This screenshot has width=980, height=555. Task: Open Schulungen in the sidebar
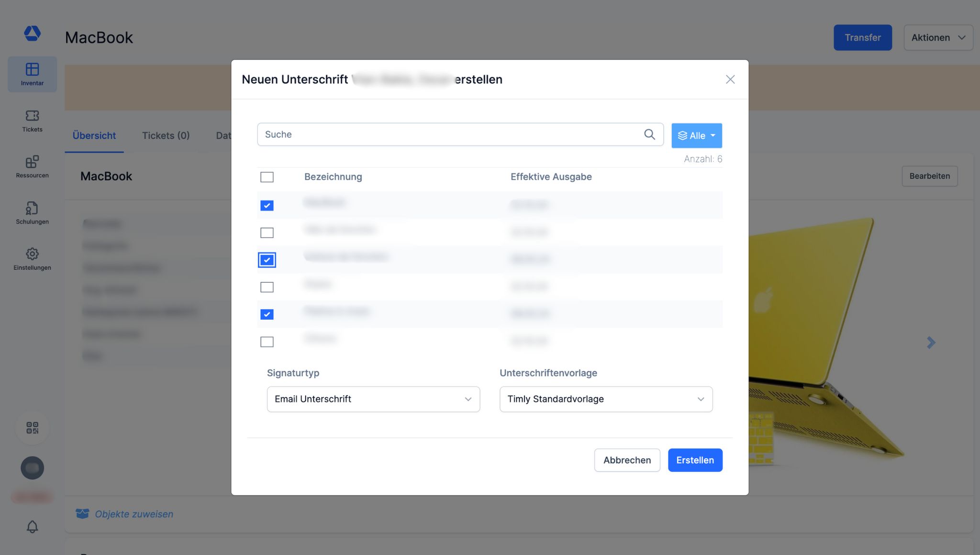tap(32, 213)
